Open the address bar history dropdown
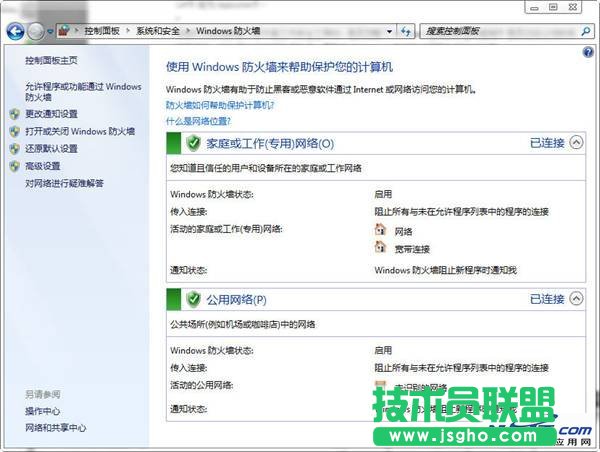 click(389, 31)
